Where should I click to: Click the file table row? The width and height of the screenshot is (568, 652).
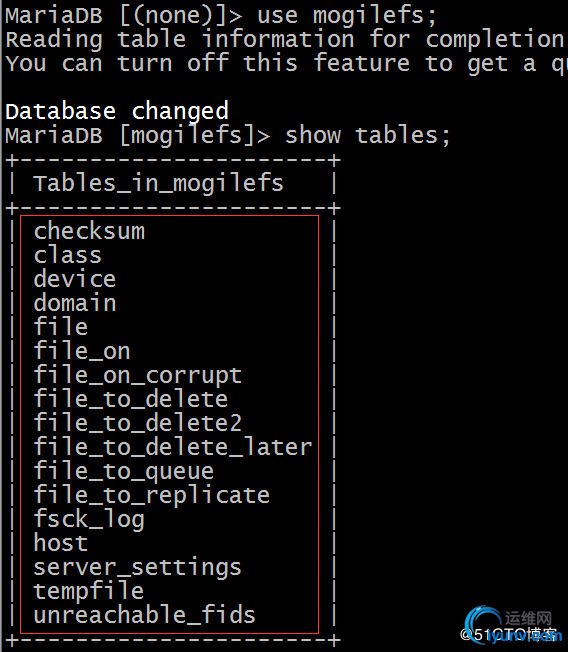61,326
